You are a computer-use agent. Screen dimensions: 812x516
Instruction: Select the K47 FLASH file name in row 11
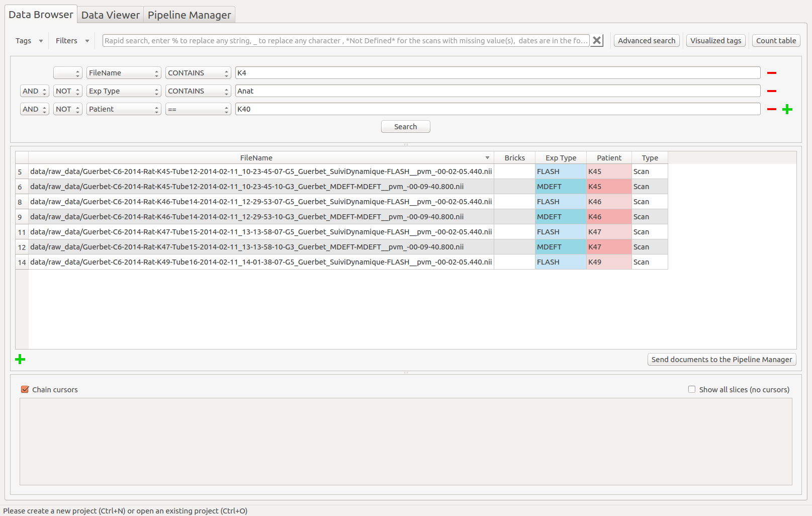[x=261, y=232]
